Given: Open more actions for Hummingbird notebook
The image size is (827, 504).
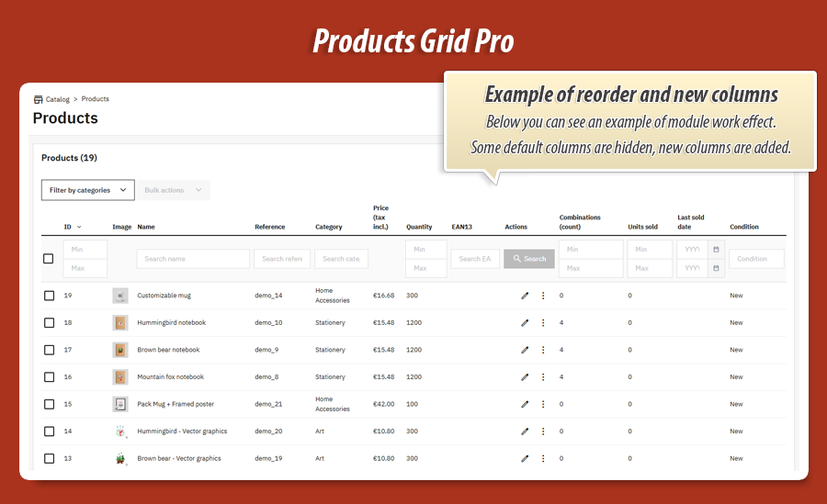Looking at the screenshot, I should [x=543, y=322].
